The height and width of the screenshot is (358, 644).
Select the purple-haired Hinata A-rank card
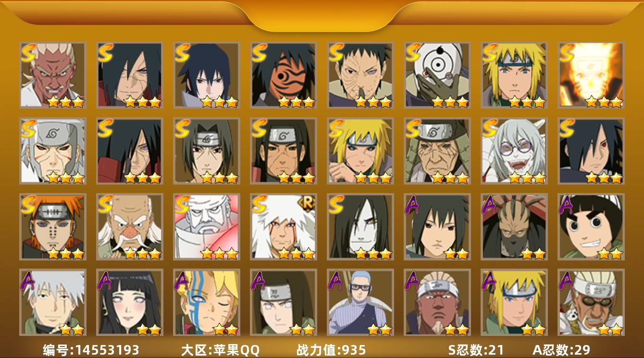click(130, 302)
